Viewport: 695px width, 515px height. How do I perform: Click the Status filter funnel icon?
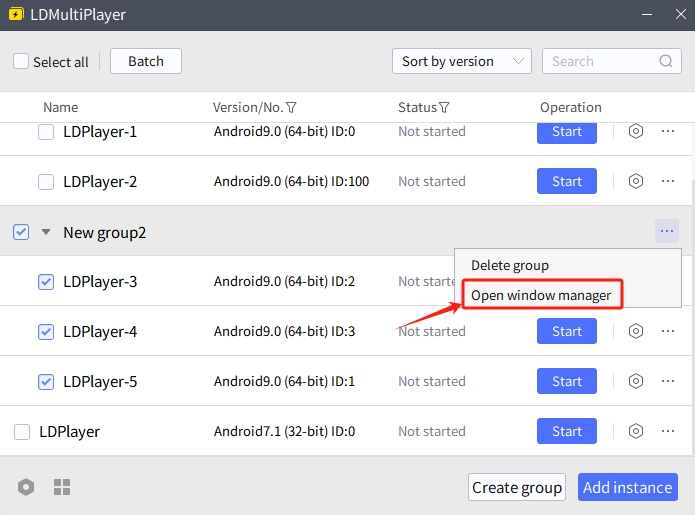pyautogui.click(x=444, y=108)
